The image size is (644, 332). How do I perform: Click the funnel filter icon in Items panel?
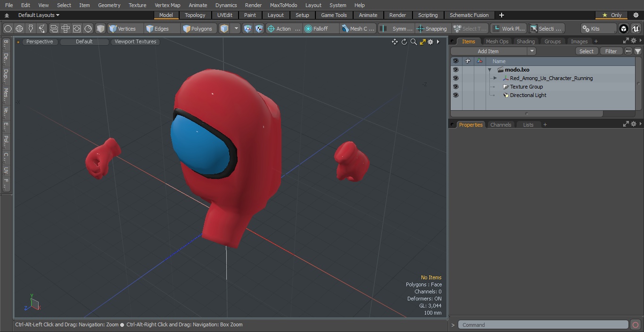tap(638, 51)
